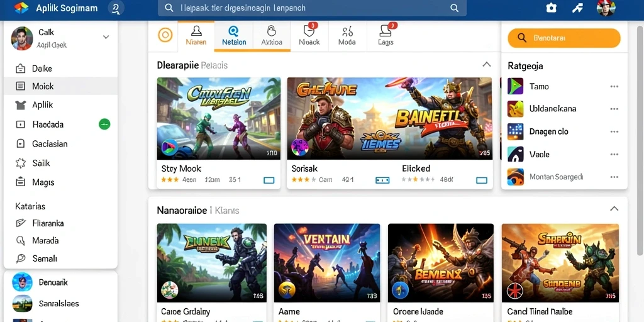The width and height of the screenshot is (644, 322).
Task: Open options dots for Uldanekana
Action: [x=614, y=109]
